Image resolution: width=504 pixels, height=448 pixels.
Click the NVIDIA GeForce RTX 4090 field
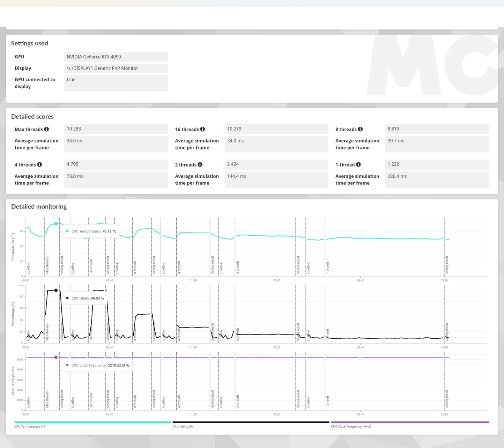pos(116,57)
